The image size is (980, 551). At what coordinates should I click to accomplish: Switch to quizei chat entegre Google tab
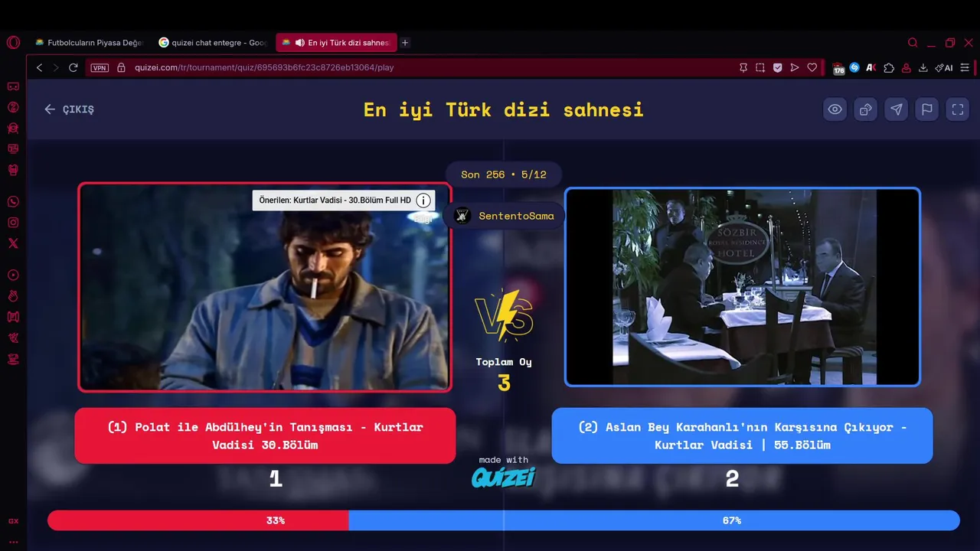point(212,43)
